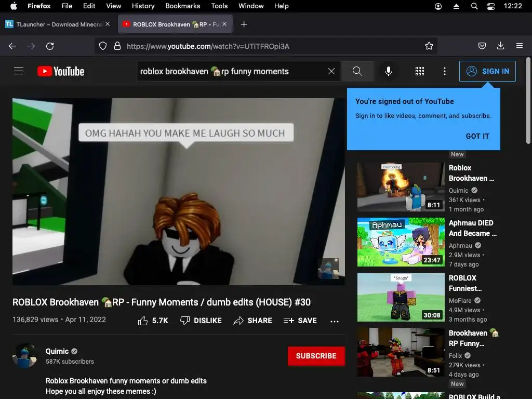This screenshot has width=532, height=399.
Task: Open Control Center in menu bar
Action: coord(491,6)
